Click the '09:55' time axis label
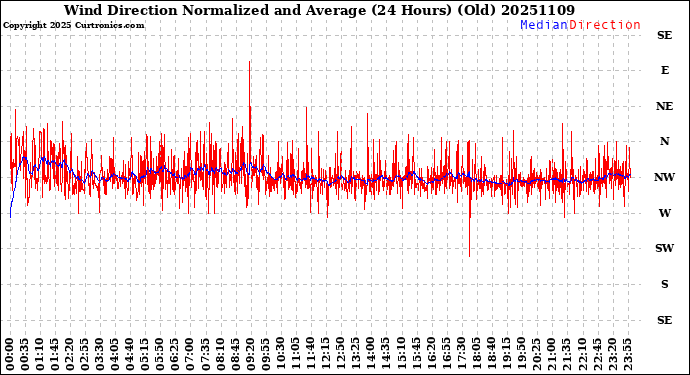Image resolution: width=690 pixels, height=375 pixels. pyautogui.click(x=265, y=354)
